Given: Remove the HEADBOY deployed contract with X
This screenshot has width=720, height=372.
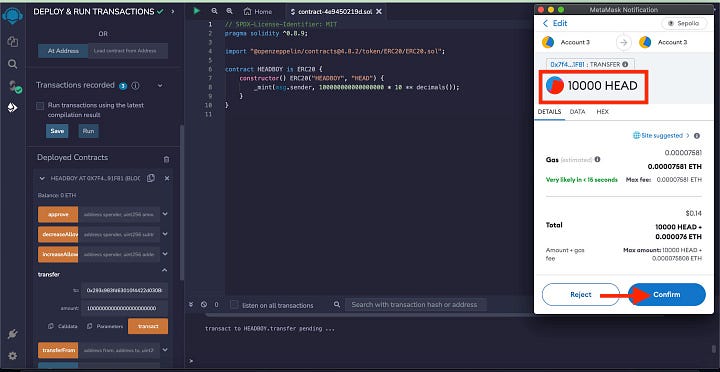Looking at the screenshot, I should click(x=167, y=178).
